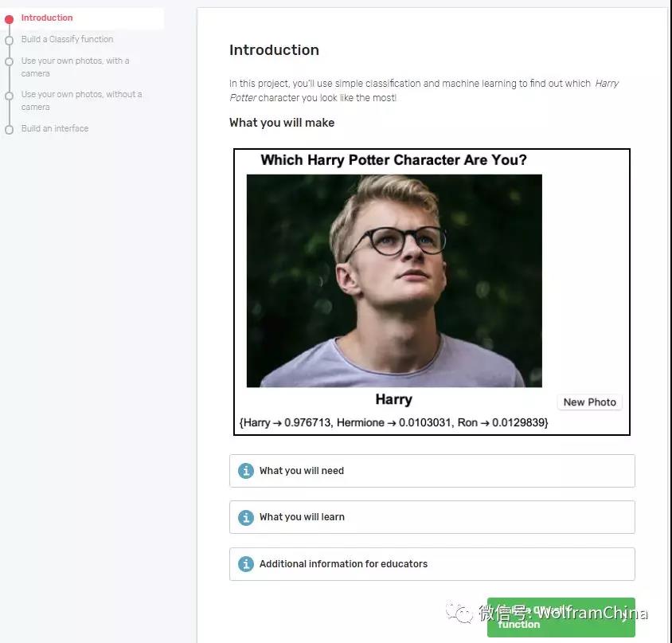Expand the What you will need section
The image size is (672, 643).
click(x=432, y=471)
